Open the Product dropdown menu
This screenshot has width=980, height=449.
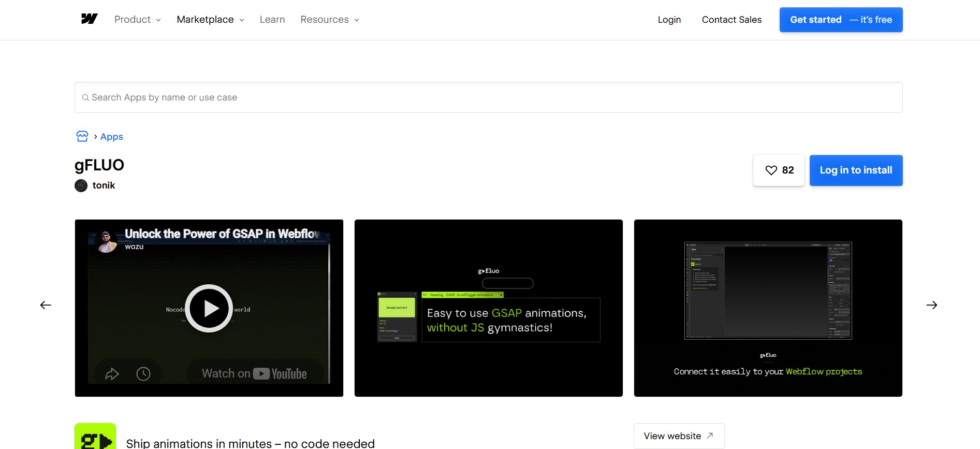pos(138,20)
